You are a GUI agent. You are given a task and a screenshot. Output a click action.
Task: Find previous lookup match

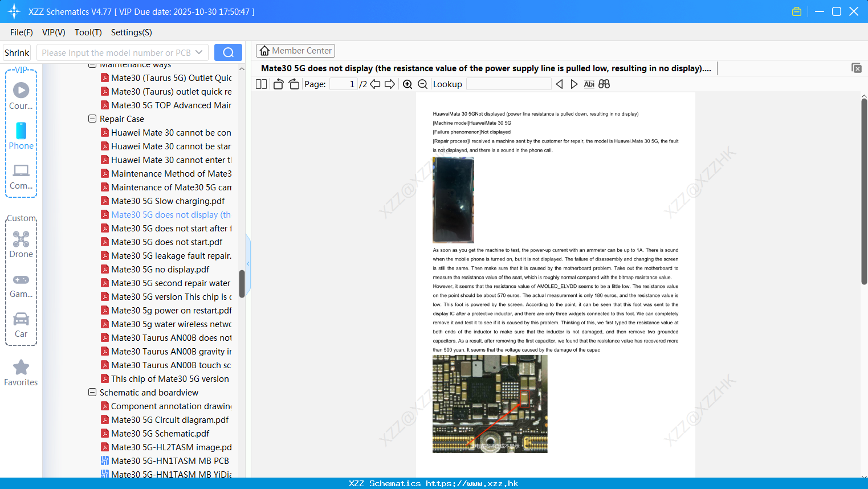[559, 84]
